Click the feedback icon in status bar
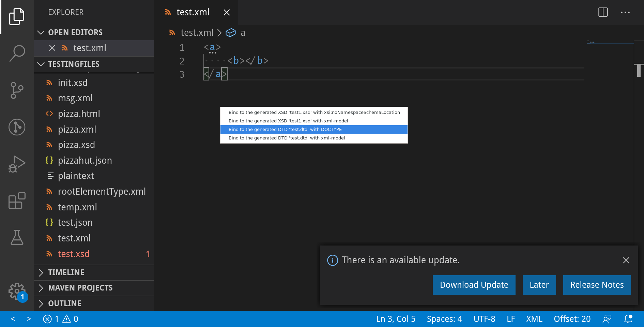The image size is (644, 327). pyautogui.click(x=607, y=319)
